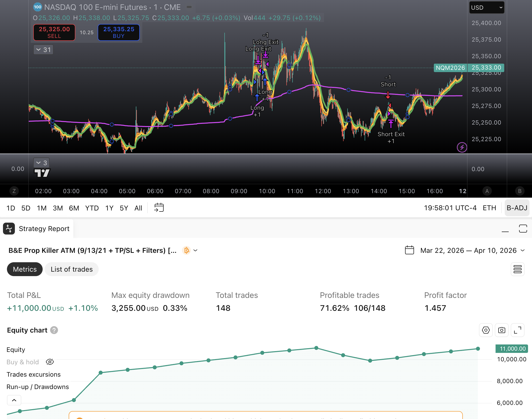Open the metrics table view icon
Image resolution: width=532 pixels, height=419 pixels.
click(x=517, y=269)
